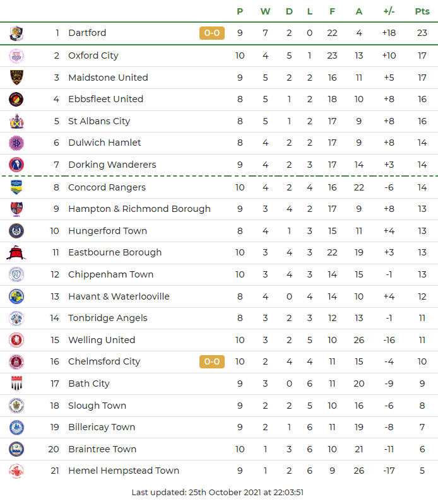Image resolution: width=438 pixels, height=504 pixels.
Task: Open the Hungerford Town team link
Action: pyautogui.click(x=107, y=231)
